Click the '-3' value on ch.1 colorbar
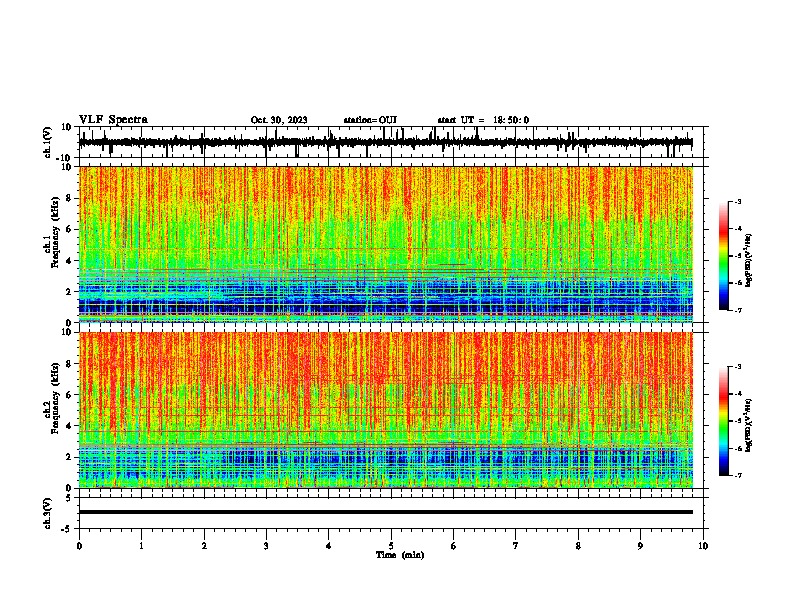This screenshot has width=792, height=612. click(x=738, y=201)
